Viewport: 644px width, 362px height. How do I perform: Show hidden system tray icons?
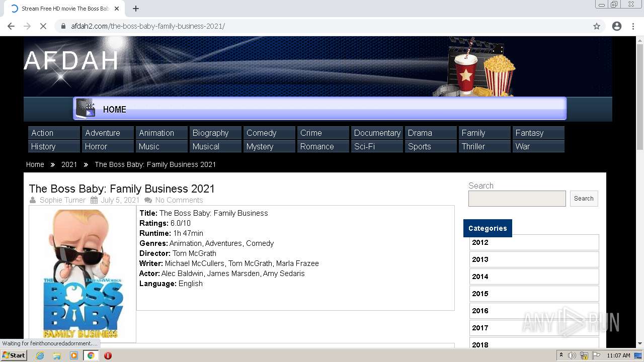click(561, 355)
